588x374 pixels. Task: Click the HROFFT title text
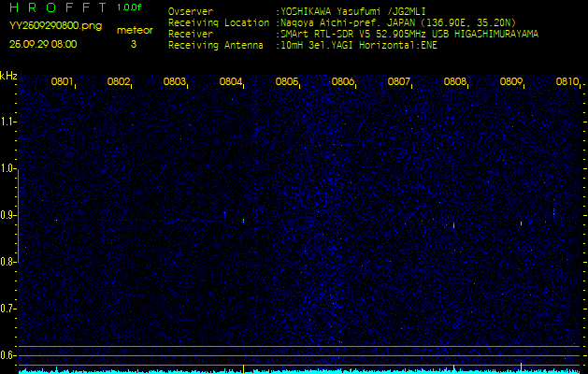[x=58, y=7]
